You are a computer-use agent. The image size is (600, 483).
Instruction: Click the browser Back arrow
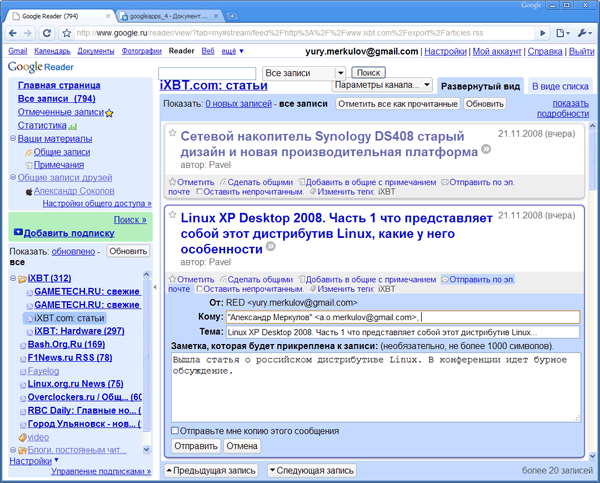click(13, 33)
